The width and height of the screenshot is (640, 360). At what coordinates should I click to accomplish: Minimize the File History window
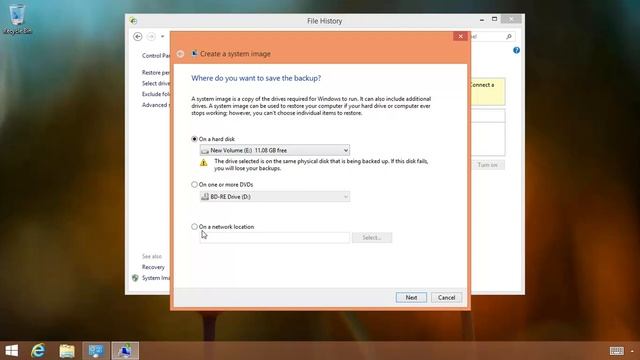coord(482,19)
